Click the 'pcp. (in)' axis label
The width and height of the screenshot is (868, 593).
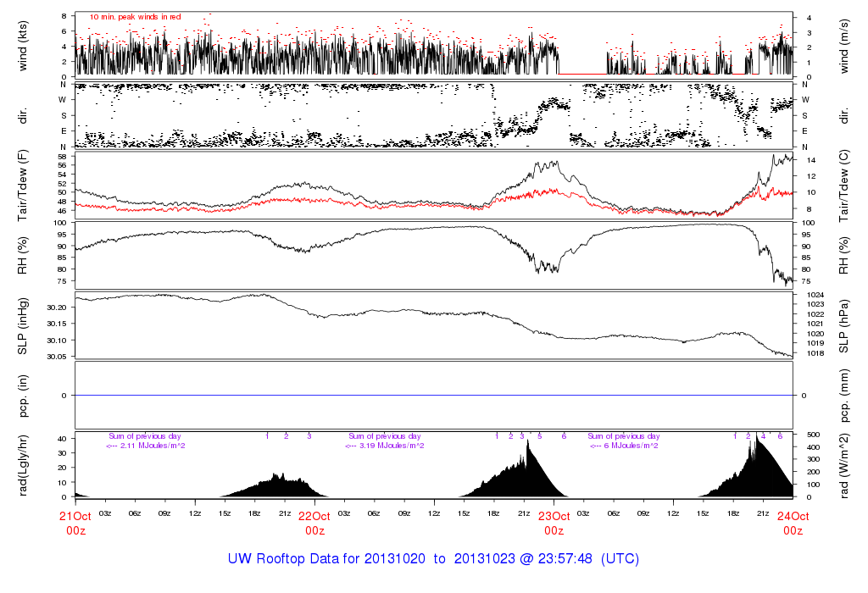23,396
